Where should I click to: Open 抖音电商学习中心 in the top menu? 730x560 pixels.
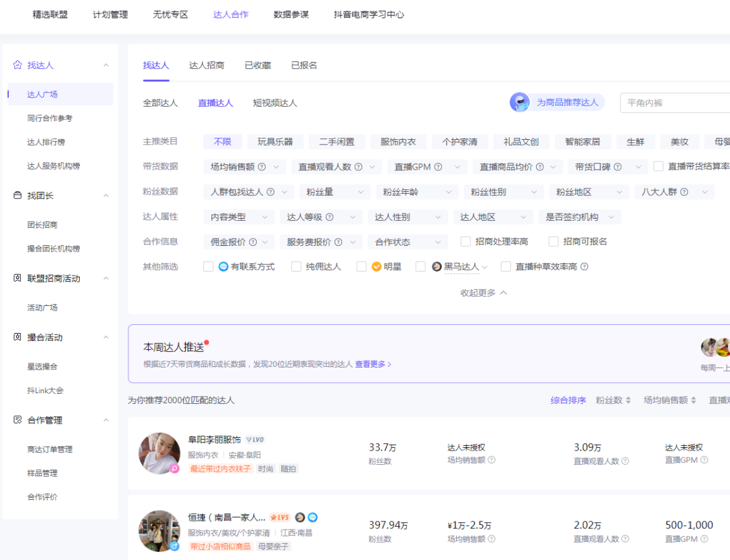click(369, 14)
